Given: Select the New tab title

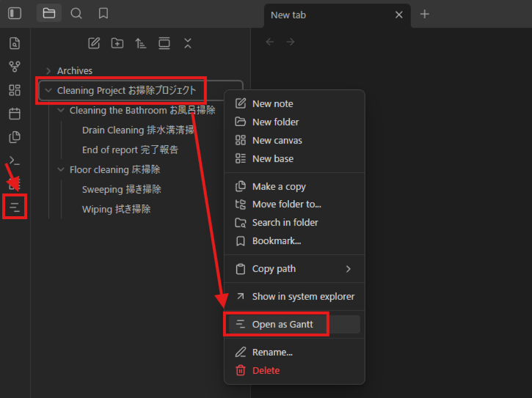Looking at the screenshot, I should [288, 15].
